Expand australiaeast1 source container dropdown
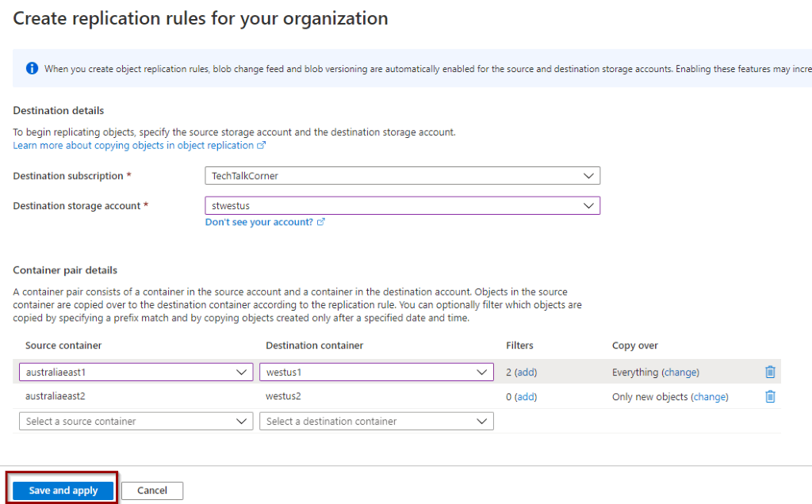This screenshot has height=504, width=812. [x=136, y=372]
